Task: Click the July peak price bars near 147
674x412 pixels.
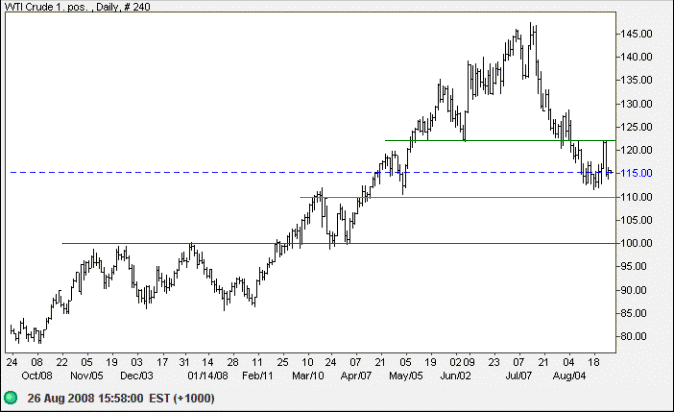Action: 533,37
